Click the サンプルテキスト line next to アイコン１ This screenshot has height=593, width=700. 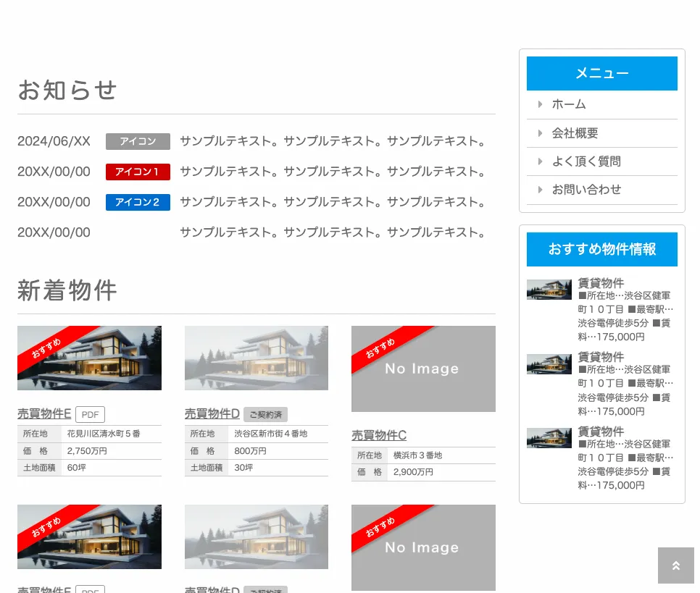[x=333, y=172]
